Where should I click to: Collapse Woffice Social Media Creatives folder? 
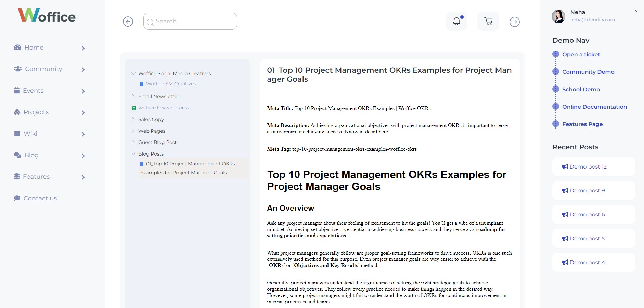(x=133, y=73)
